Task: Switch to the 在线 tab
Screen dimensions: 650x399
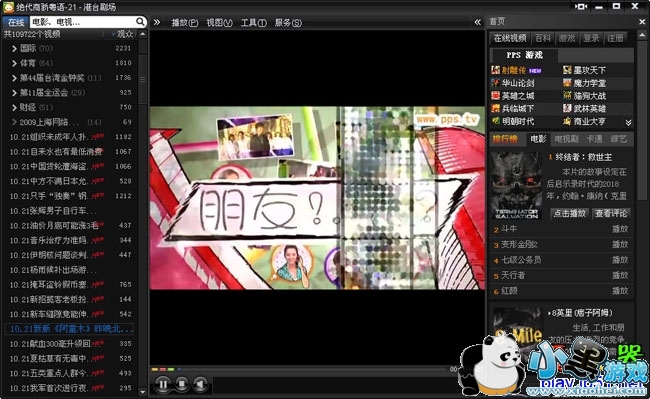Action: [x=16, y=22]
